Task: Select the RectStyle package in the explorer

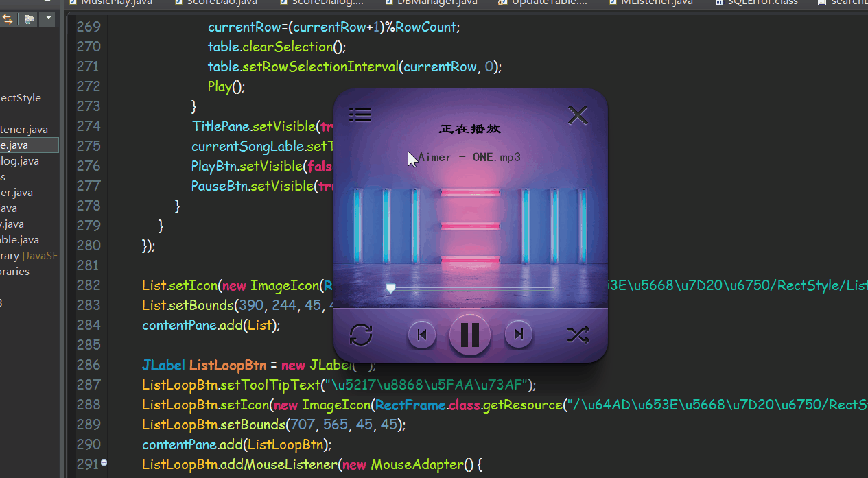Action: point(21,98)
